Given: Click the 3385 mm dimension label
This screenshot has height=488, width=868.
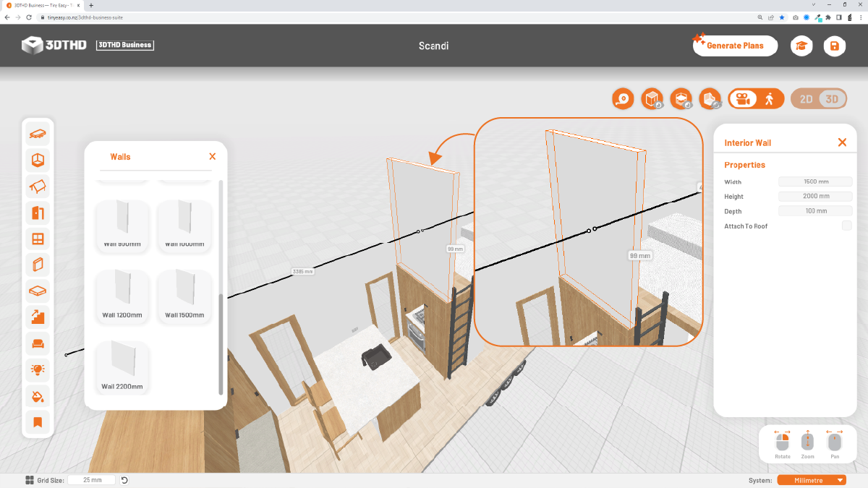Looking at the screenshot, I should (x=302, y=272).
